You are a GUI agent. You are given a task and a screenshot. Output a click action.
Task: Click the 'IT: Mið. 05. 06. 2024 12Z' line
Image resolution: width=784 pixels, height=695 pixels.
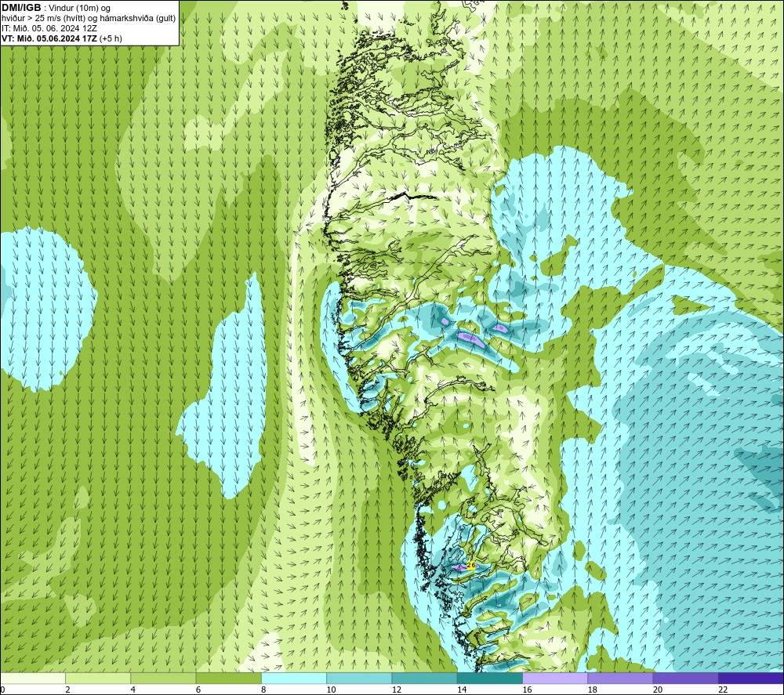pos(49,28)
